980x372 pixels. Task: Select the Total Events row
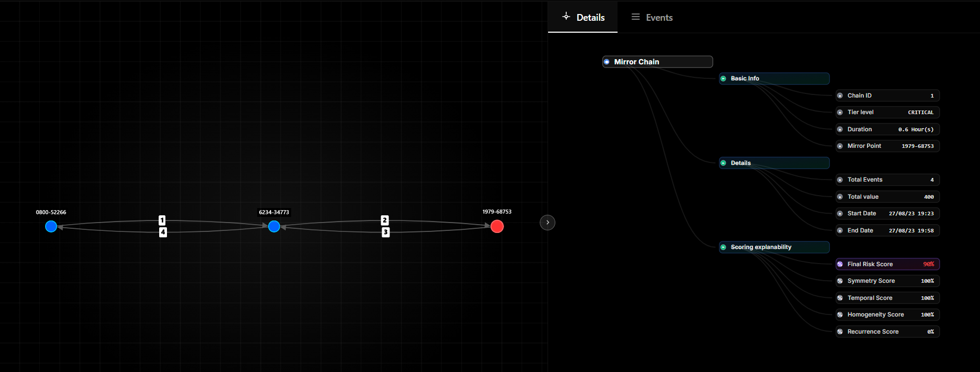tap(888, 180)
